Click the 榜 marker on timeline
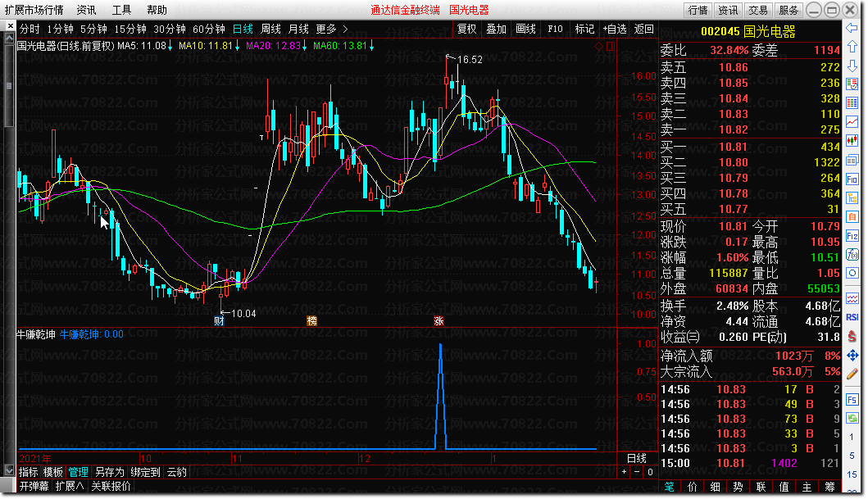The image size is (868, 499). point(312,321)
